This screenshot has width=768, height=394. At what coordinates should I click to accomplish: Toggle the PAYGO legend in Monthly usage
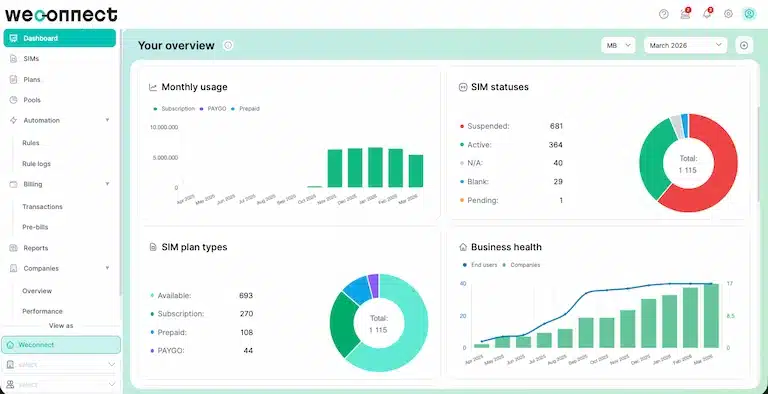[214, 109]
